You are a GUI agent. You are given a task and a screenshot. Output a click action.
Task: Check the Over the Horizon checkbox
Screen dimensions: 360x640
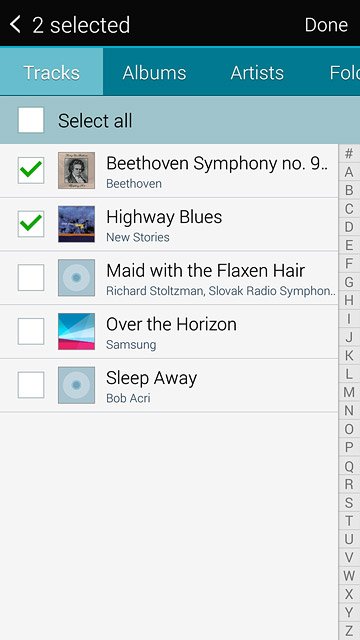pos(31,331)
